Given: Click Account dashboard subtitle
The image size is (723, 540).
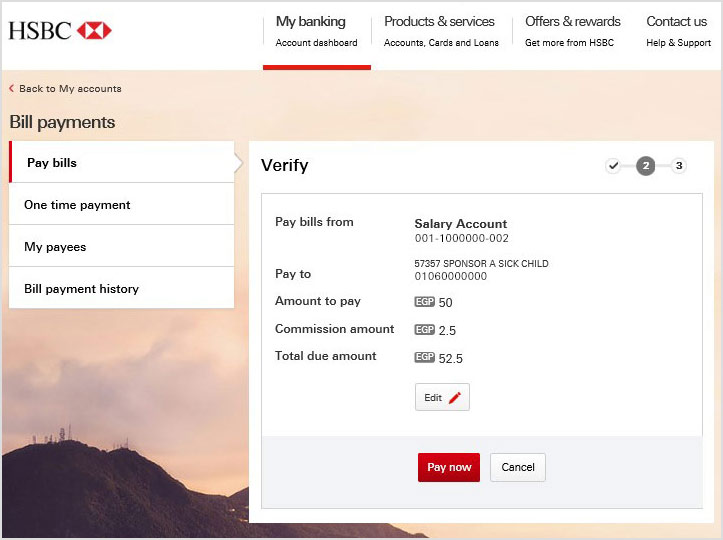Looking at the screenshot, I should (x=316, y=43).
